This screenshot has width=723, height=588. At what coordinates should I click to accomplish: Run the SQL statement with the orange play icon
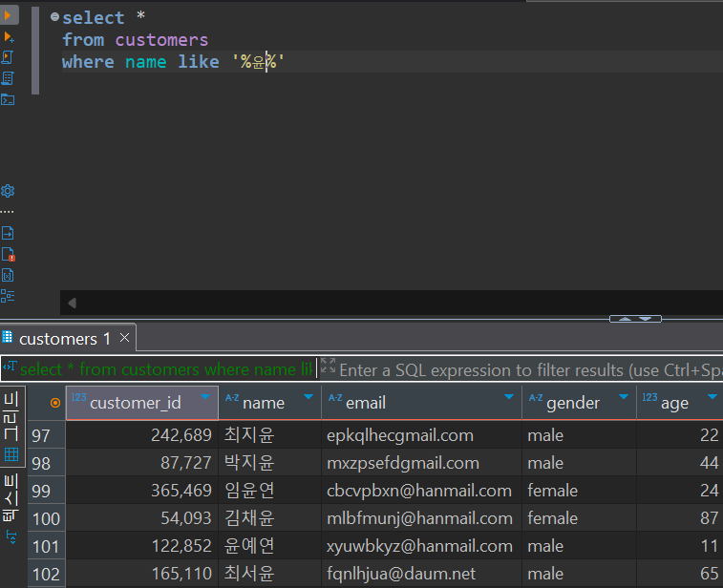8,15
